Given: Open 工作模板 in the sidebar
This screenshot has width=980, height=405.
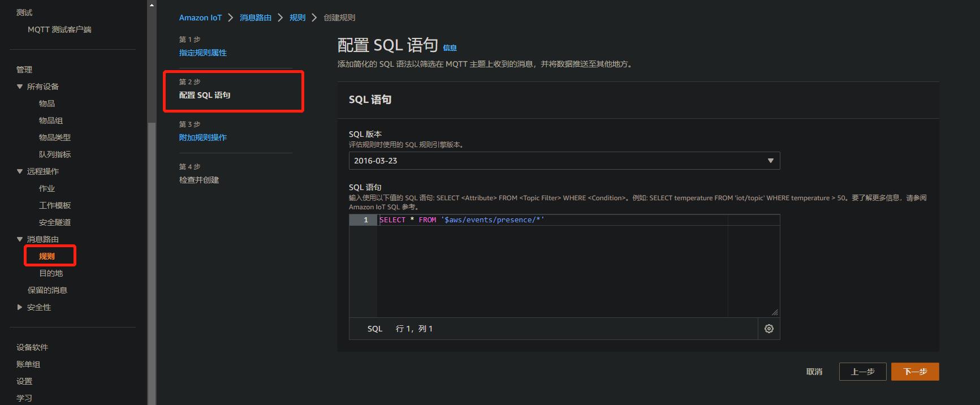Looking at the screenshot, I should coord(55,205).
